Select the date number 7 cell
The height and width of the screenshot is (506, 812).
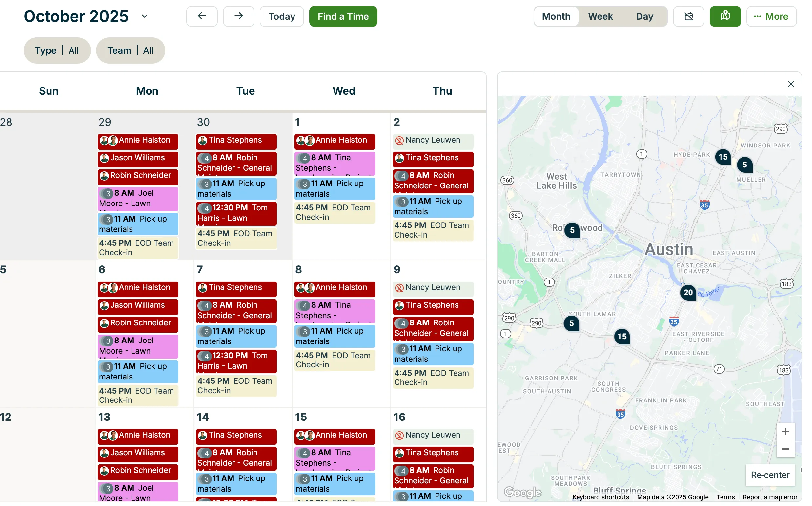coord(200,270)
